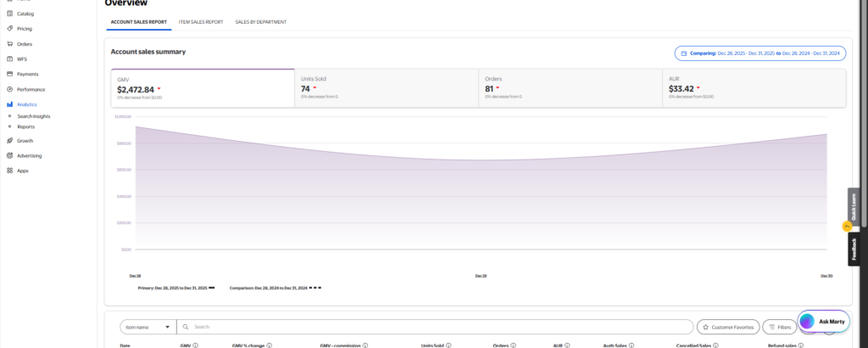Click the star icon on Customer Favorites
The image size is (868, 348).
(705, 328)
